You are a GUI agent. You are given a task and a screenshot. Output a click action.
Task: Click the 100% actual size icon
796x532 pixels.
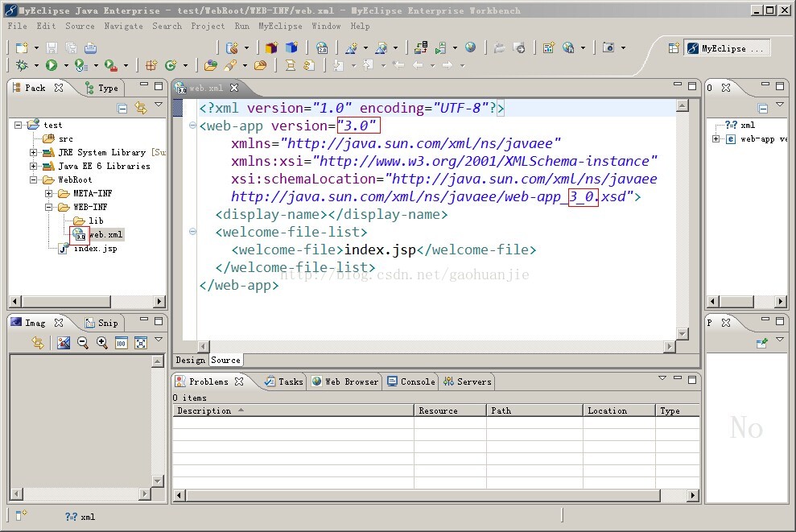point(122,343)
